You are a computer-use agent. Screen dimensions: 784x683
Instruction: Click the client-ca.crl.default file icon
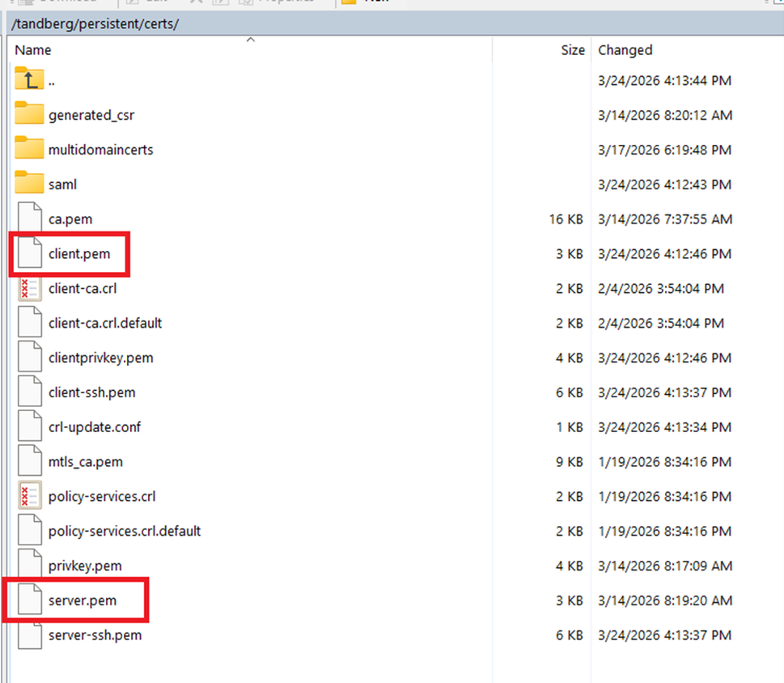pos(29,322)
